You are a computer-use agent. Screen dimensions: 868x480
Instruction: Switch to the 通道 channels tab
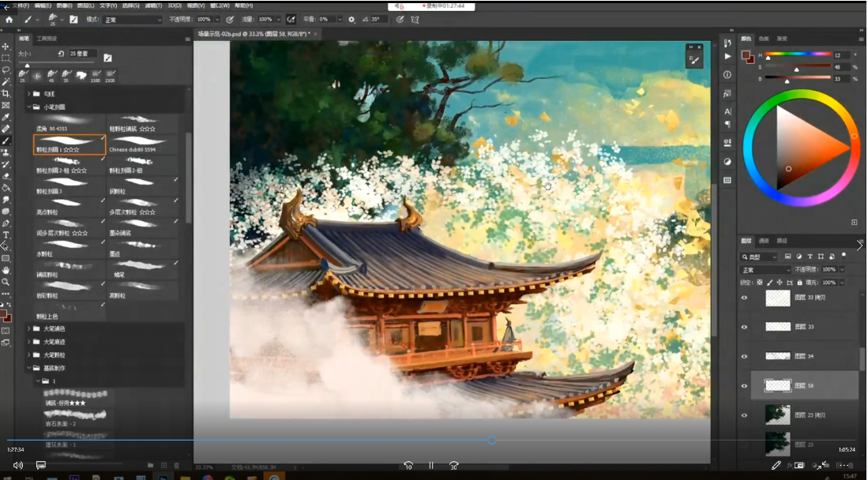[764, 241]
